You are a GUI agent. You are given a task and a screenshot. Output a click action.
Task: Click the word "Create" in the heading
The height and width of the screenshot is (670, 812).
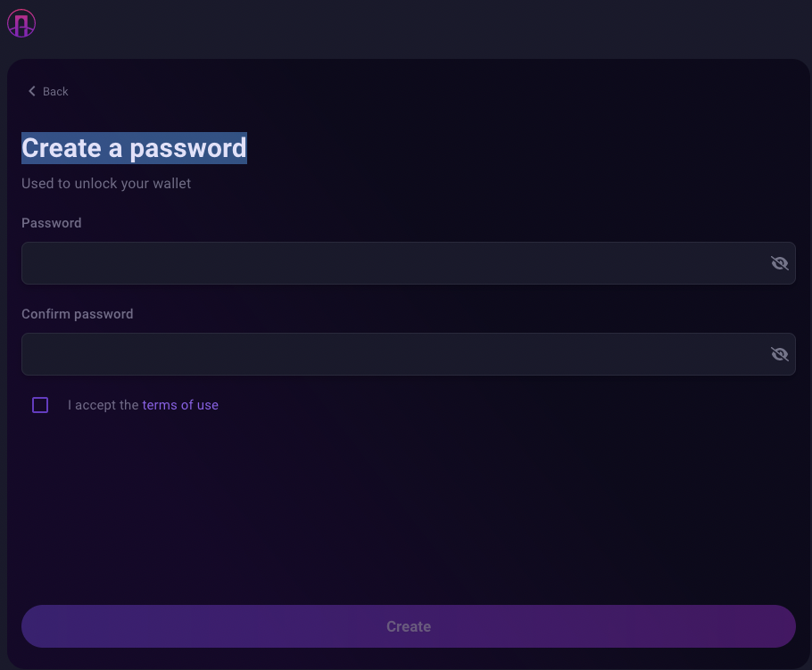click(62, 148)
